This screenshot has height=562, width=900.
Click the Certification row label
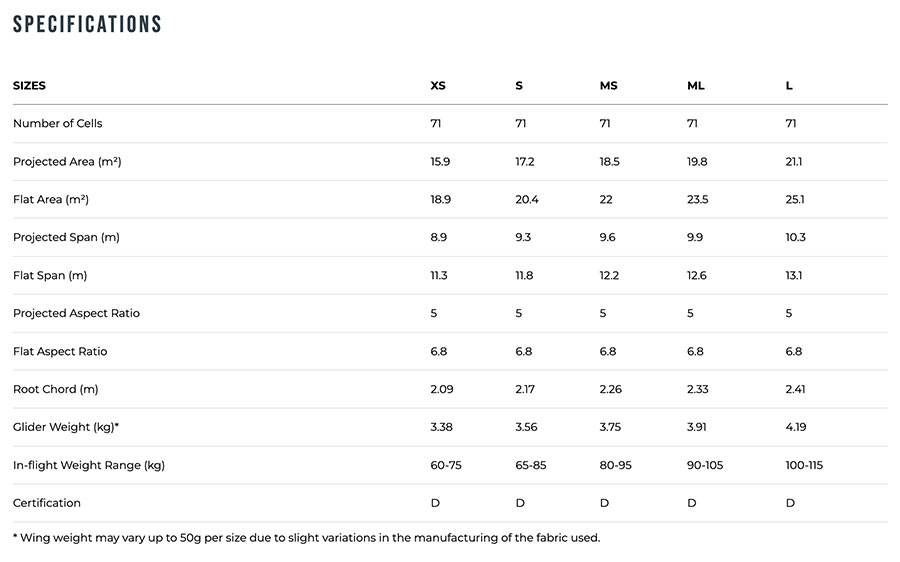coord(47,503)
